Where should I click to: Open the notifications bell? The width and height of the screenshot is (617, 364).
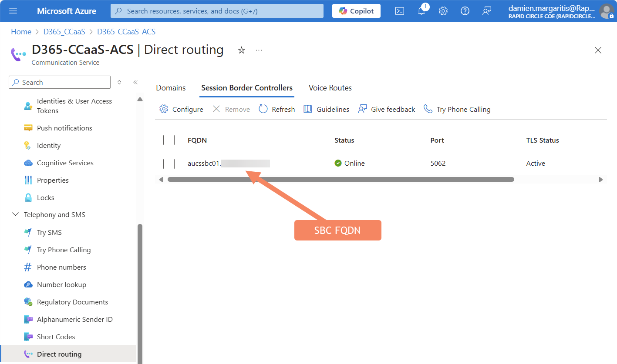(x=421, y=11)
